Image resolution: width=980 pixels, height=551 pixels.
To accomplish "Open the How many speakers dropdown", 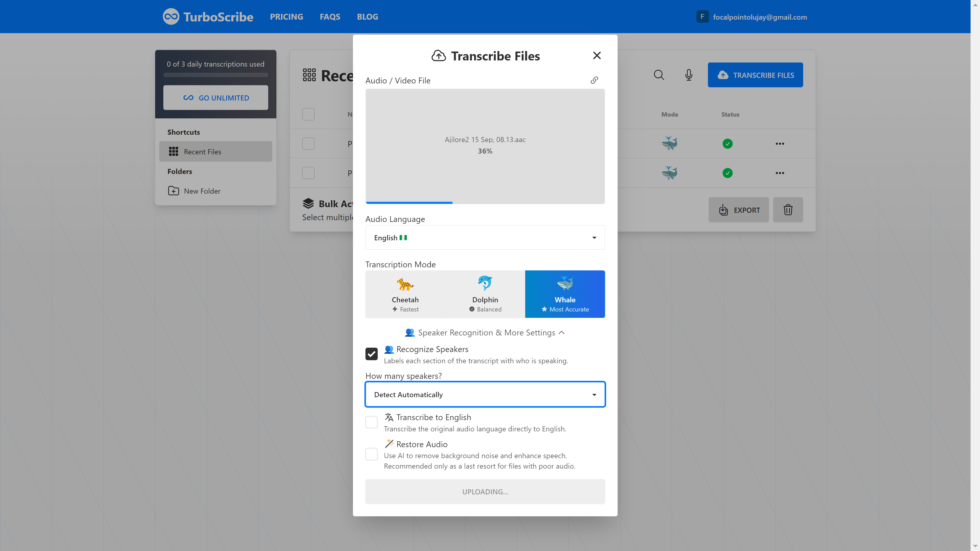I will coord(485,395).
